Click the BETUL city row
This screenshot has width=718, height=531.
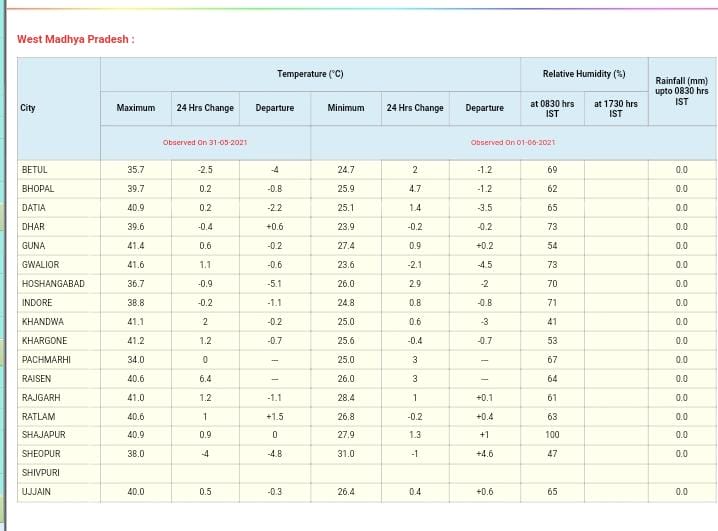point(35,170)
